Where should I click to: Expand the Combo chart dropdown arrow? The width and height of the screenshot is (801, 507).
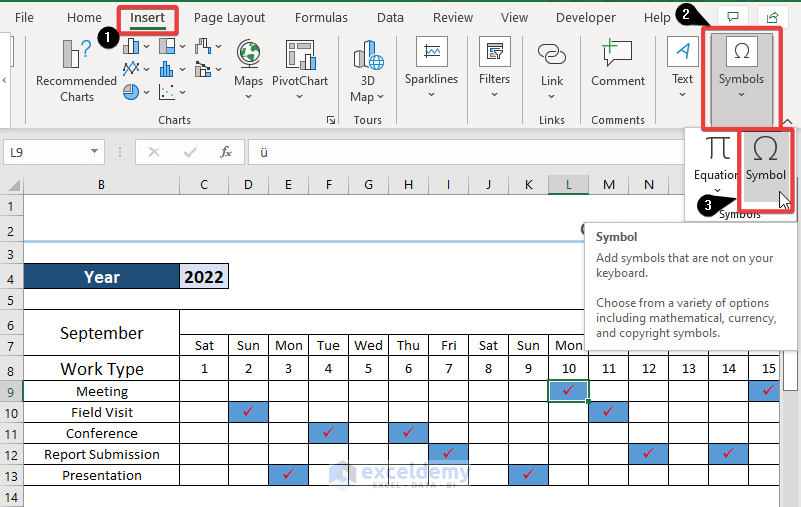(219, 69)
